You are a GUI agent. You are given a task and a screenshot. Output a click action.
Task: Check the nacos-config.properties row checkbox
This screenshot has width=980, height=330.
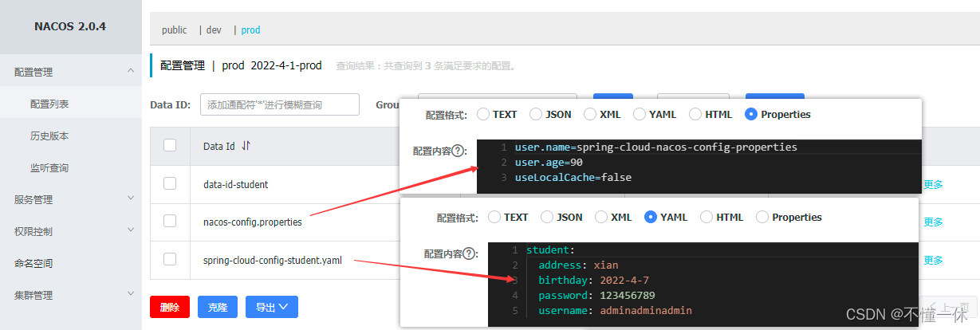point(170,222)
